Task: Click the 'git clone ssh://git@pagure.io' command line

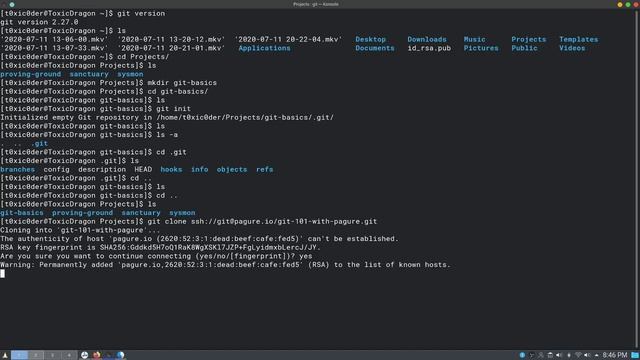Action: click(x=262, y=222)
